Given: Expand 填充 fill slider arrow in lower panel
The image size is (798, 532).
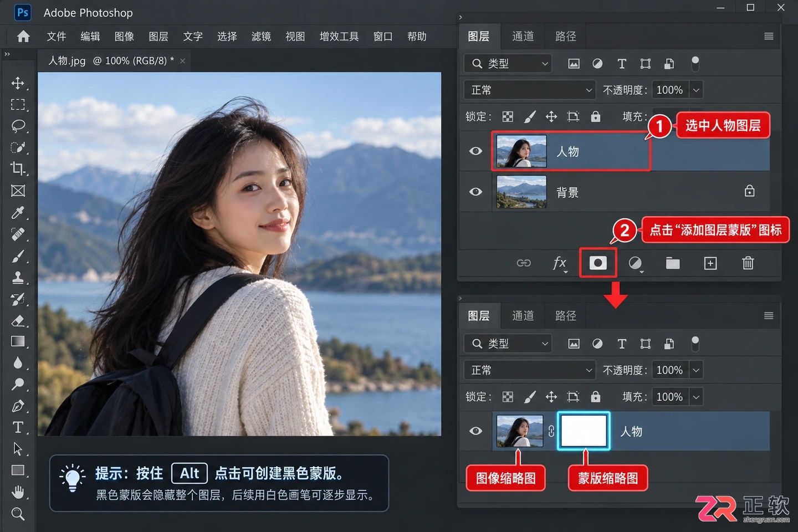Looking at the screenshot, I should coord(697,397).
